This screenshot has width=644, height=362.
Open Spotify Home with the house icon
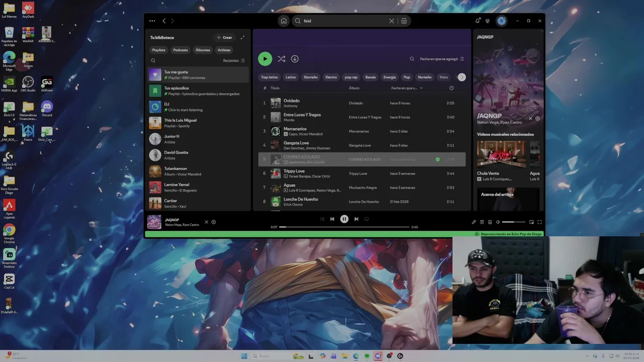point(284,21)
